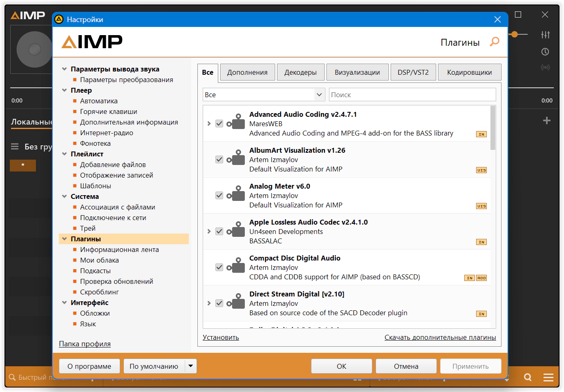564x392 pixels.
Task: Click the clock timer icon in AIMP window
Action: 545,52
